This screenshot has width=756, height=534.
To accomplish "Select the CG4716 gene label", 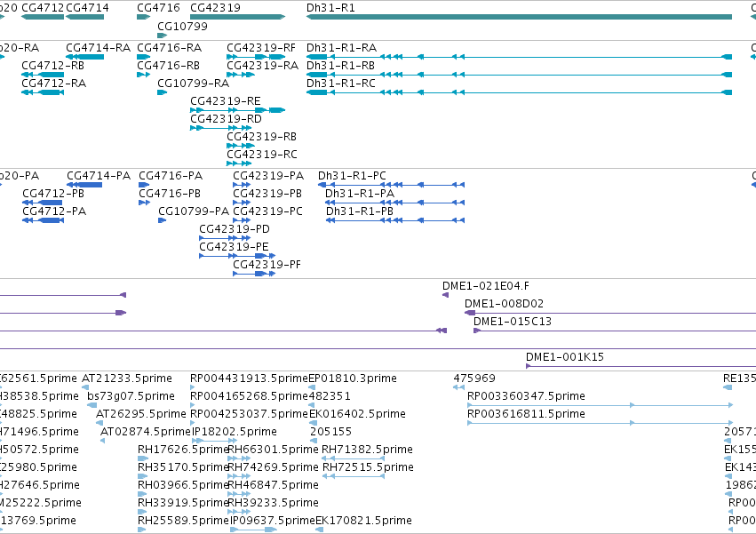I will (158, 8).
